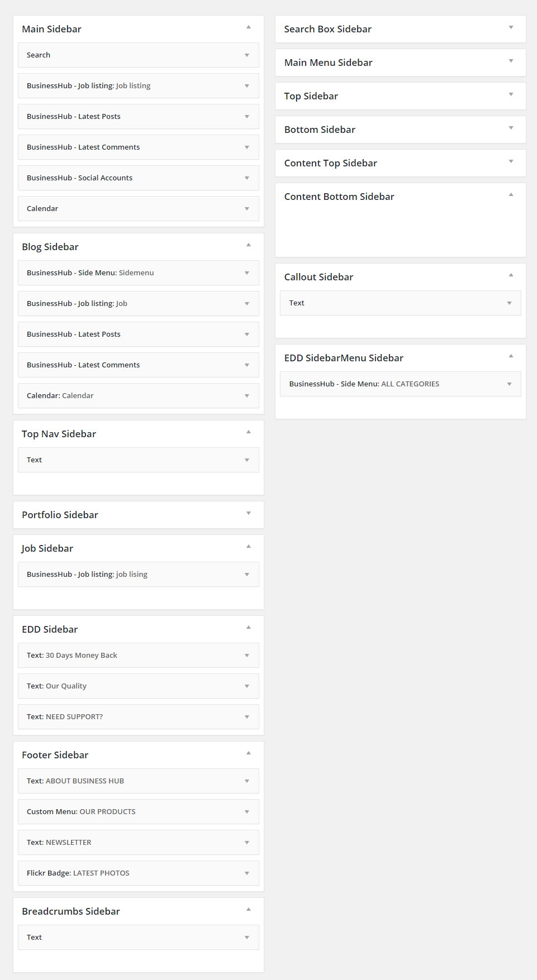
Task: Click the Bottom Sidebar heading
Action: click(x=320, y=130)
